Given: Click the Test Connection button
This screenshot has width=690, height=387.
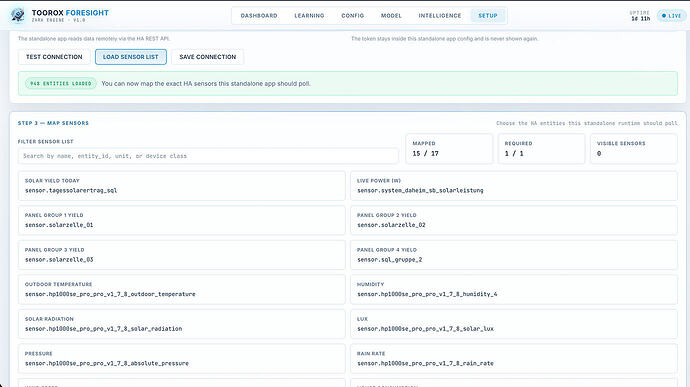Looking at the screenshot, I should click(x=54, y=57).
